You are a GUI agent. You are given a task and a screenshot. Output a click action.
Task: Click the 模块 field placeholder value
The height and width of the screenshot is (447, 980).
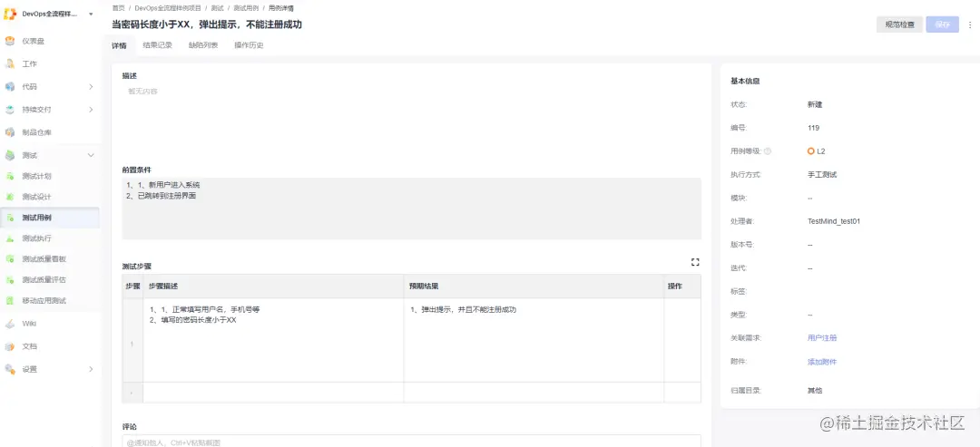(810, 198)
